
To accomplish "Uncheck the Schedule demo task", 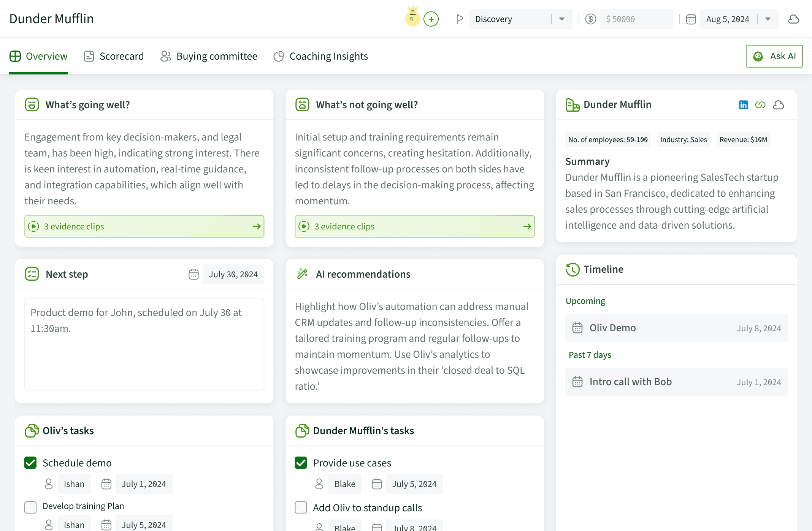I will tap(30, 463).
